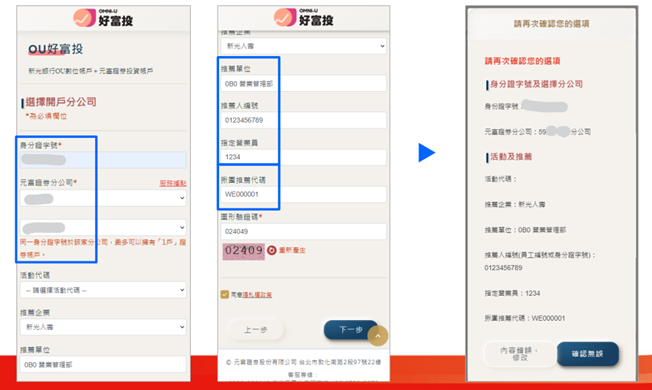Open the 請選擇活動代碼 dropdown

103,290
